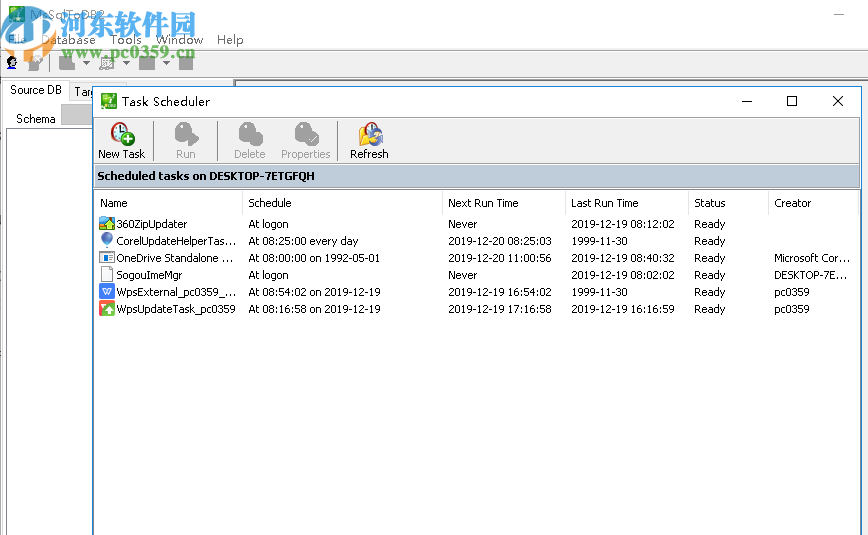The height and width of the screenshot is (535, 868).
Task: Click the last gray main toolbar icon
Action: pos(186,63)
